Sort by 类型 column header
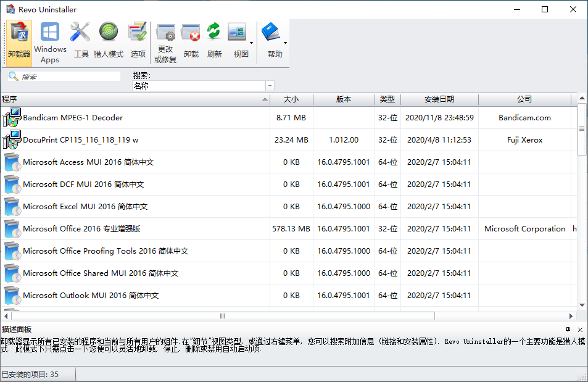 (387, 99)
